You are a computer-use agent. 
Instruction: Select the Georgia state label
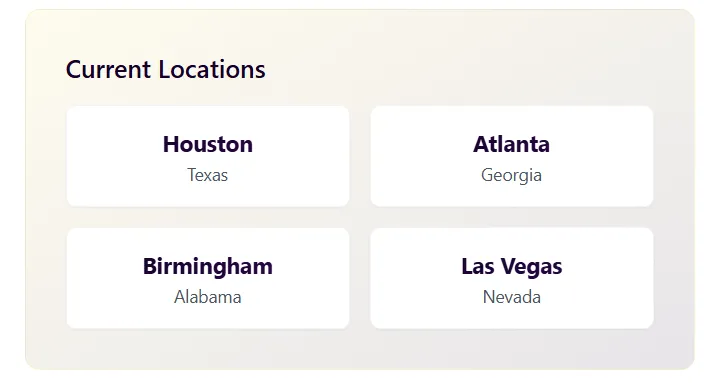511,176
